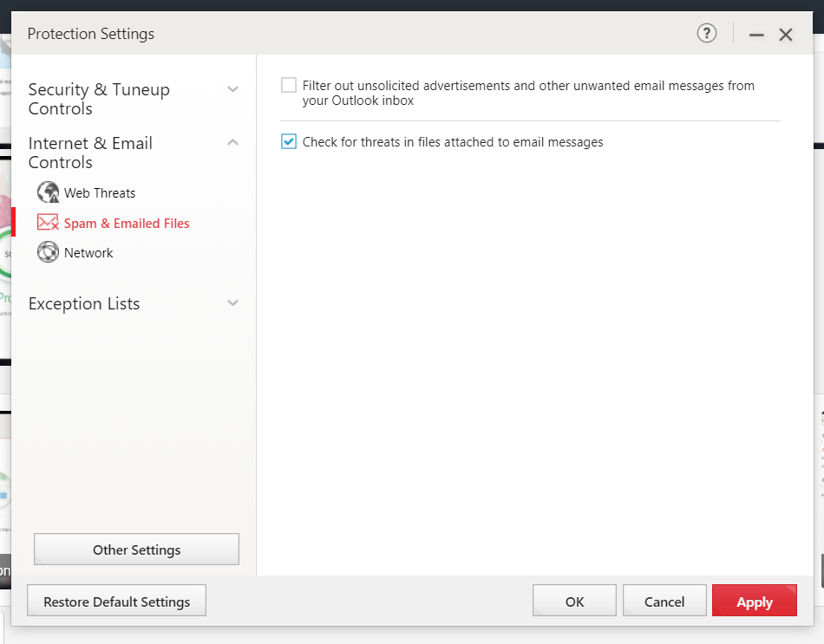Open Spam & Emailed Files settings

(x=127, y=223)
